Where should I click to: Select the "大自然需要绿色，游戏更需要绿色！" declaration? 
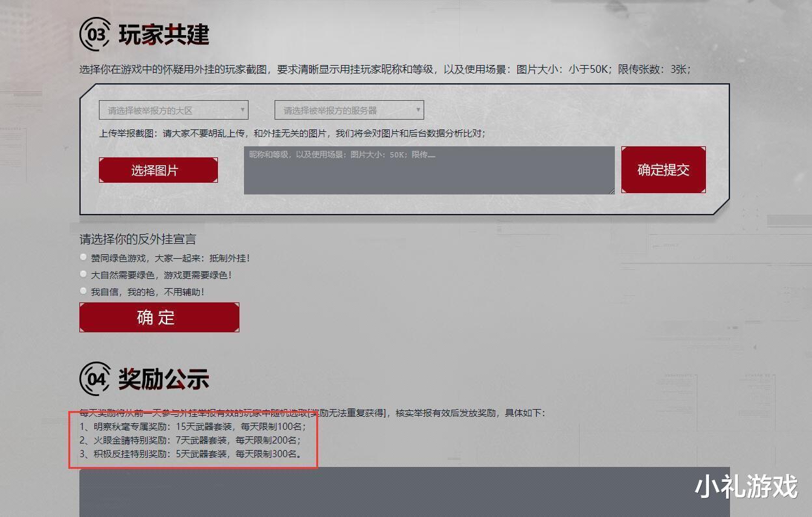pos(83,274)
